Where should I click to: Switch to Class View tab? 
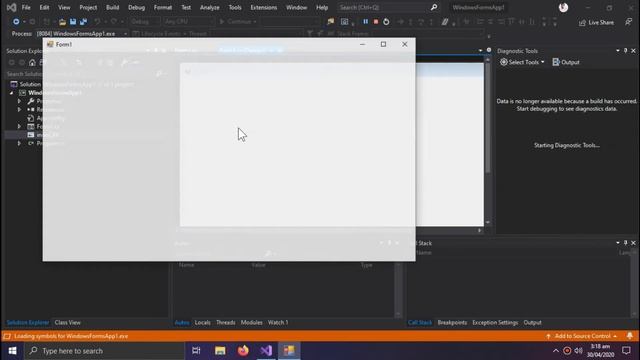coord(68,322)
